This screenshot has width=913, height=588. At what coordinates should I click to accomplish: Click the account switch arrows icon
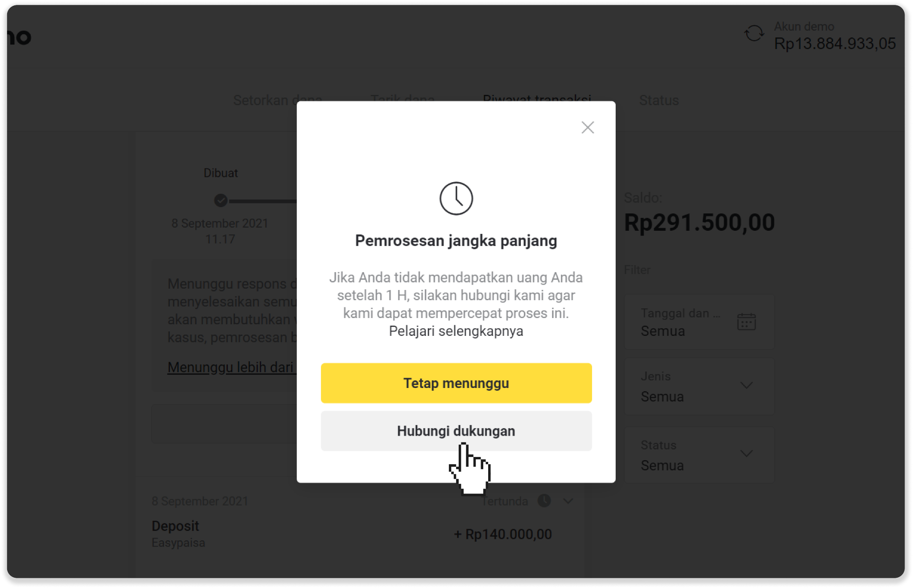click(754, 33)
